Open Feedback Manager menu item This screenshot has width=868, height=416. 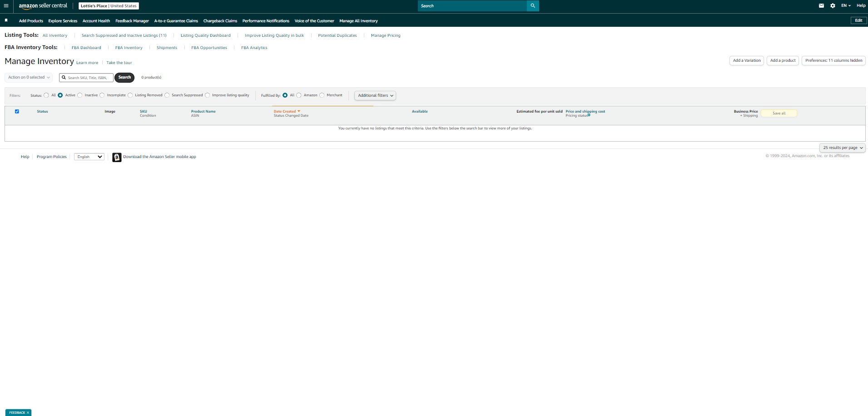tap(132, 21)
